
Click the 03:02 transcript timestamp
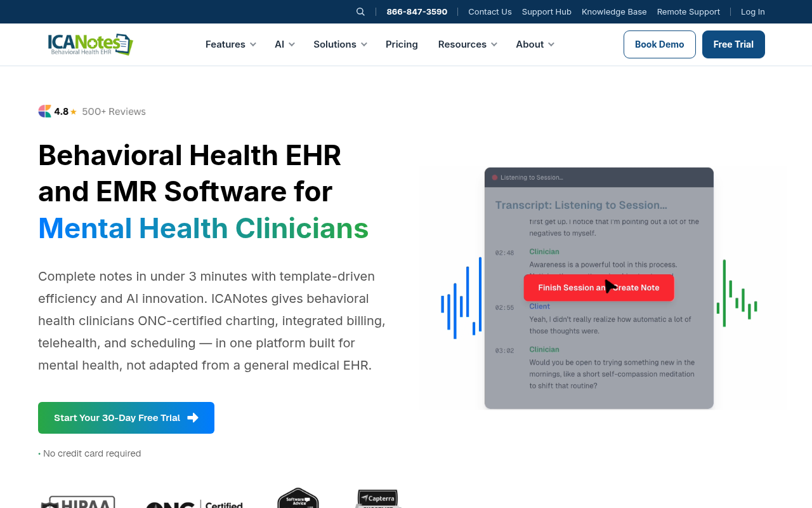pyautogui.click(x=505, y=351)
